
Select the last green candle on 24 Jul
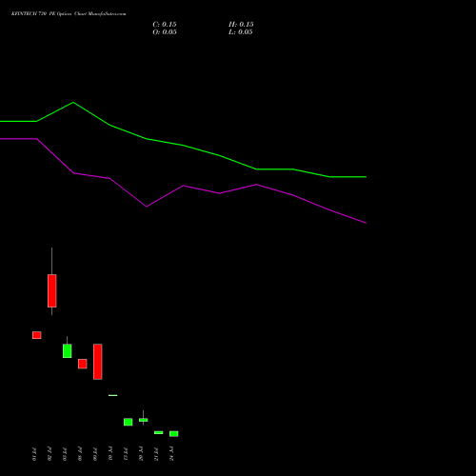pyautogui.click(x=174, y=434)
